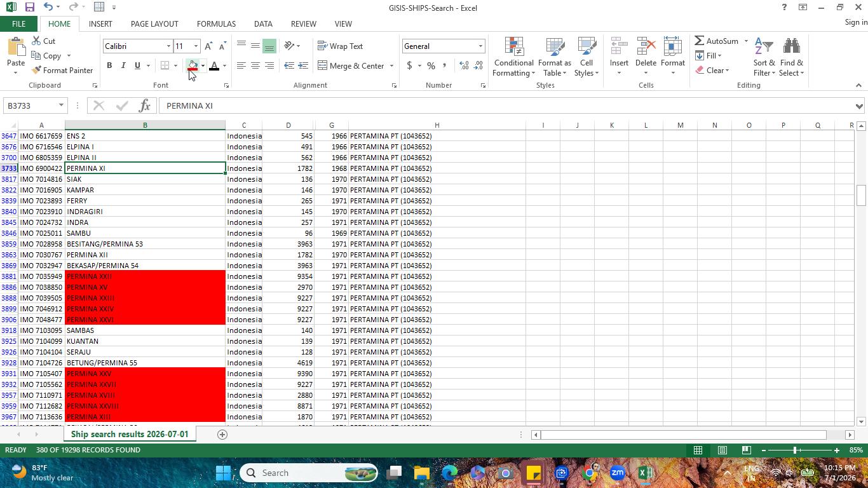Switch to Page Layout view in status bar
Image resolution: width=868 pixels, height=488 pixels.
pyautogui.click(x=722, y=450)
